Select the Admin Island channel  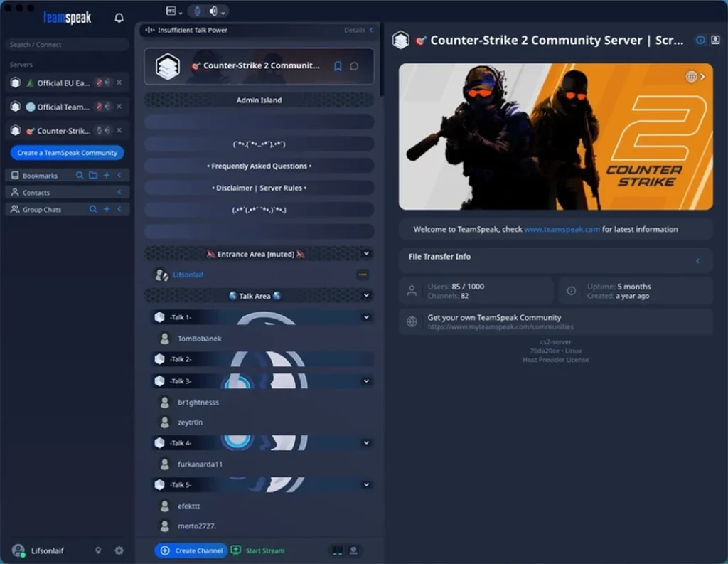click(259, 100)
